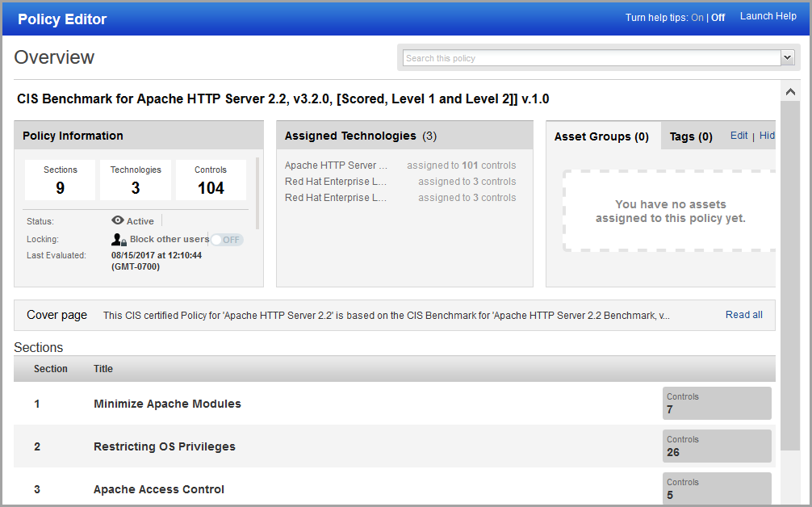
Task: Toggle the Block other users OFF switch
Action: tap(227, 240)
